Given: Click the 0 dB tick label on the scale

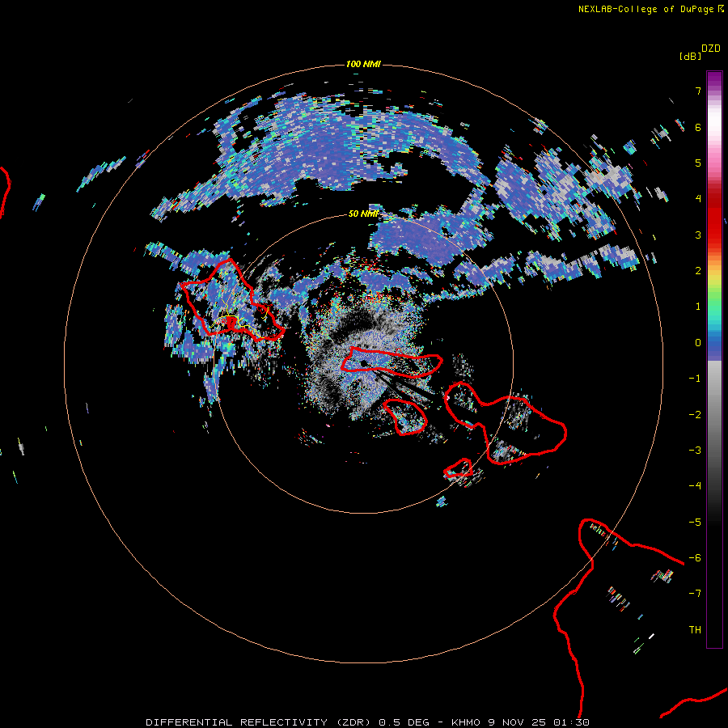Looking at the screenshot, I should click(698, 343).
